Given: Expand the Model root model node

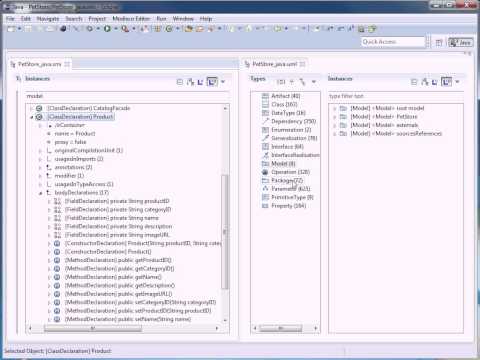Looking at the screenshot, I should point(334,108).
